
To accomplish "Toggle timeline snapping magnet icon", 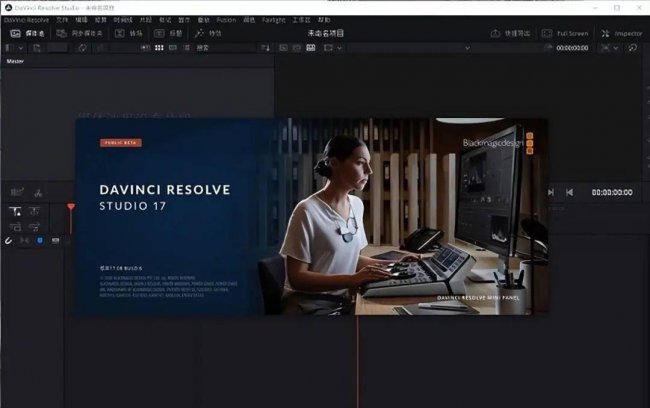I will (8, 240).
